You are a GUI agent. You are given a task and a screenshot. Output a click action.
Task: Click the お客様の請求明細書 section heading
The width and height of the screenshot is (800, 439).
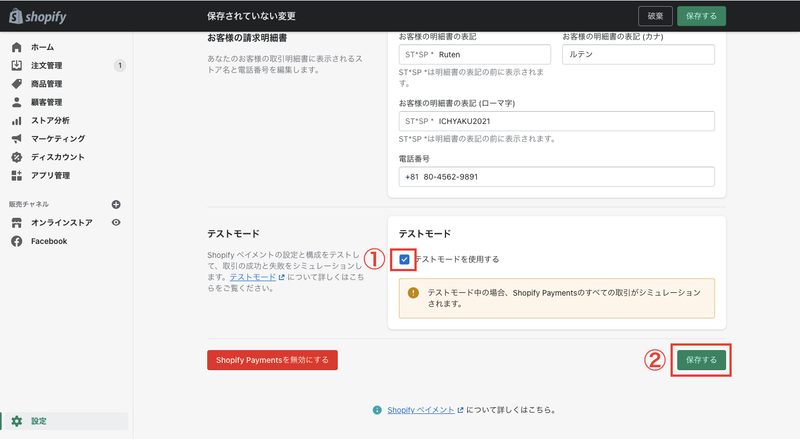coord(247,38)
